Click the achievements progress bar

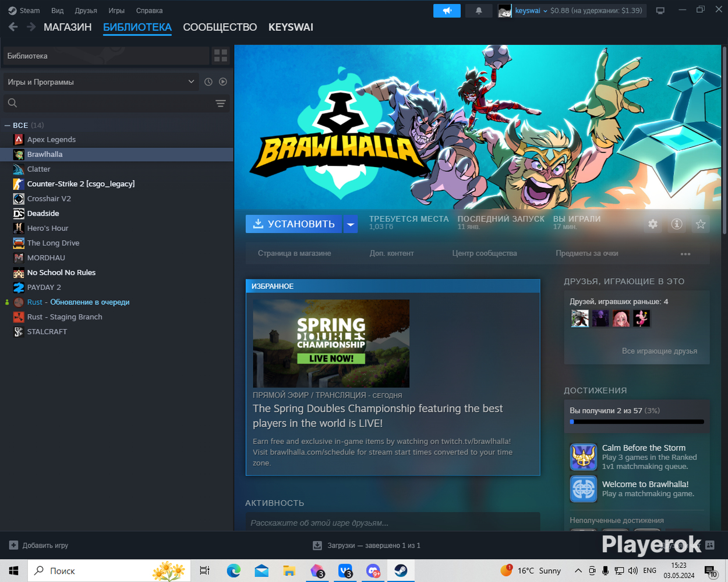(637, 421)
